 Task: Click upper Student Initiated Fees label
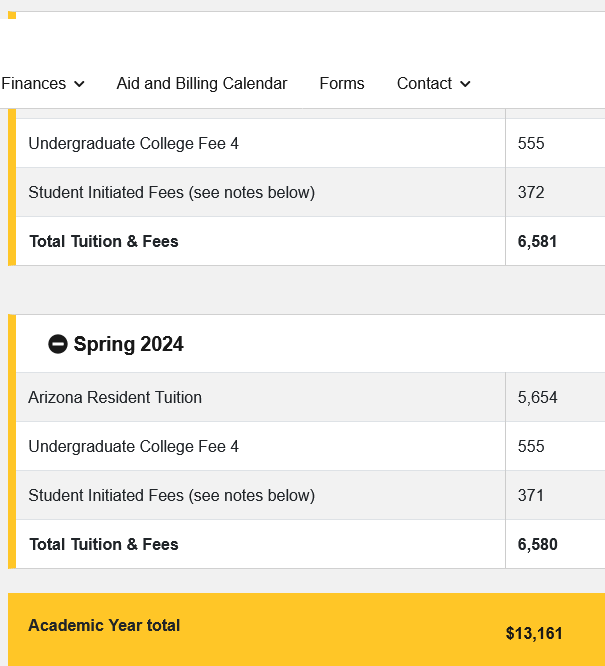(x=172, y=192)
